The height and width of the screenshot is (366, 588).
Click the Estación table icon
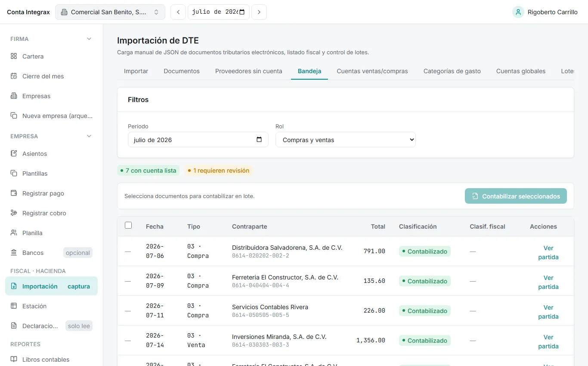tap(14, 306)
